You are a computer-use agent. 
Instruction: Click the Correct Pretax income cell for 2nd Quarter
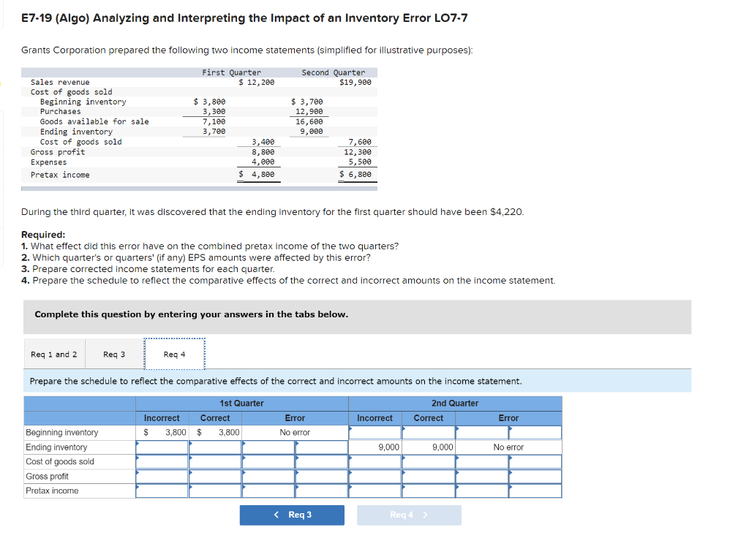click(429, 491)
